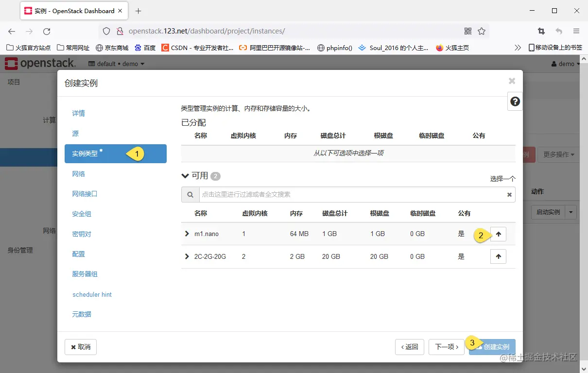Click the 启动实例 button
The height and width of the screenshot is (373, 588).
548,212
